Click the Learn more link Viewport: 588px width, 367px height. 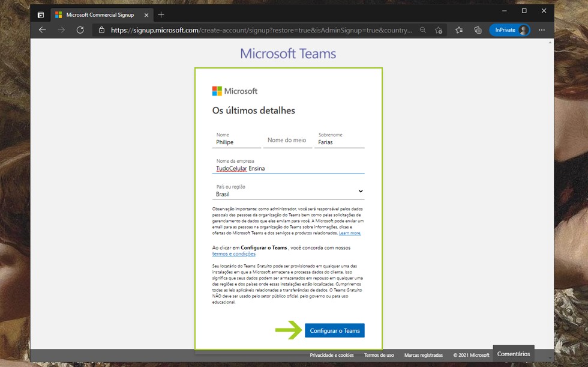[350, 233]
